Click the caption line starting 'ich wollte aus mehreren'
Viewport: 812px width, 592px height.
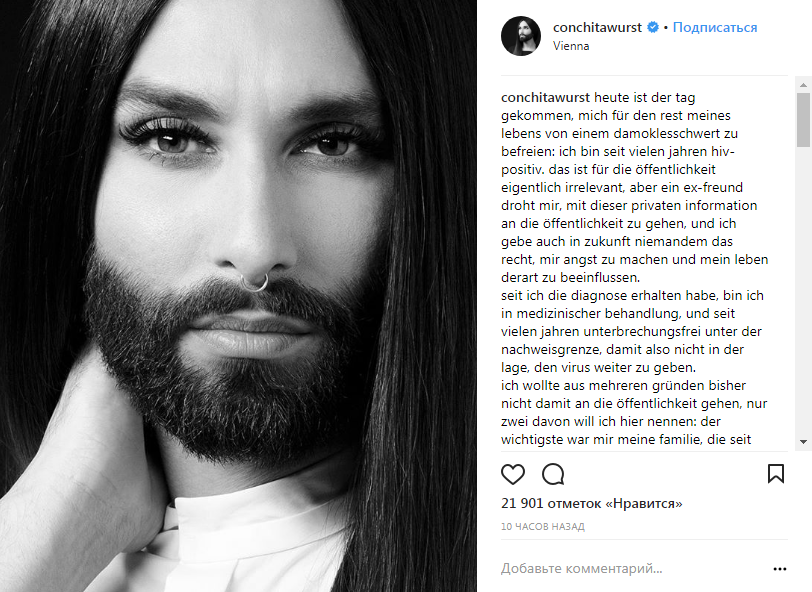(624, 386)
